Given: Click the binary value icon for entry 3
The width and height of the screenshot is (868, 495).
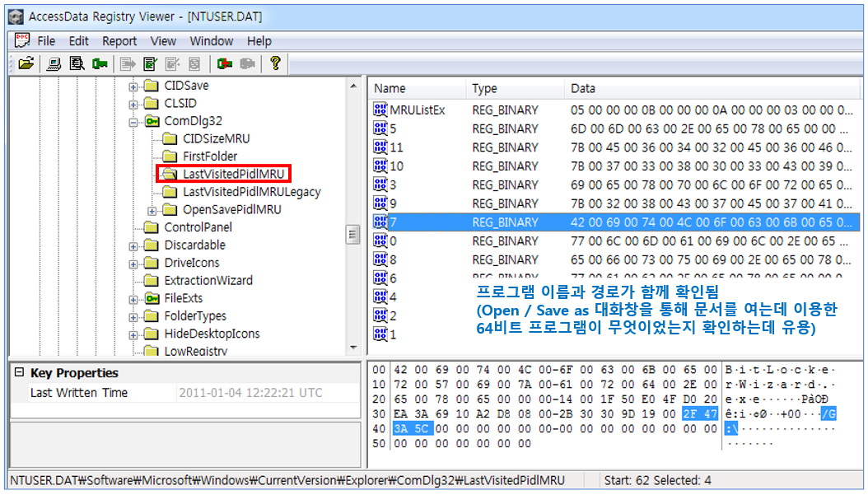Looking at the screenshot, I should pos(380,184).
